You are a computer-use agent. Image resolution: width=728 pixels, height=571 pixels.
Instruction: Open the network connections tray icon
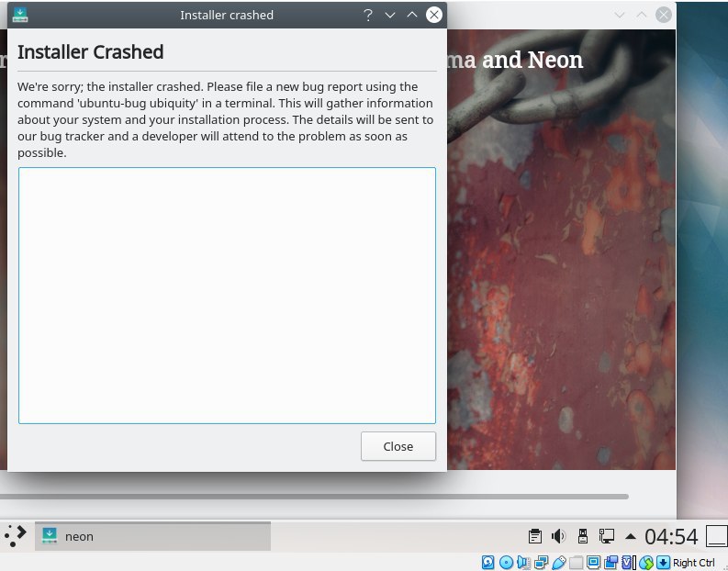(x=606, y=536)
